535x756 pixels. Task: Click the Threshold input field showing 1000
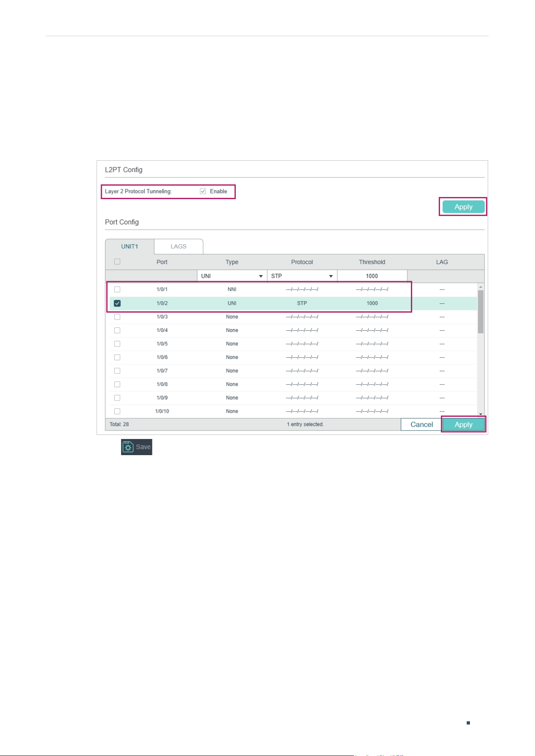click(372, 276)
